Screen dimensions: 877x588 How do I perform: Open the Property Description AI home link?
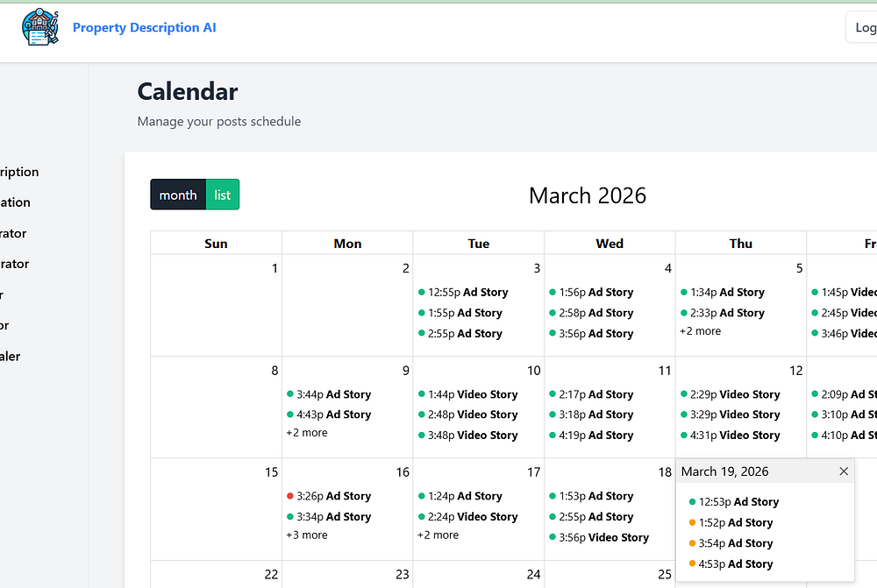click(145, 27)
